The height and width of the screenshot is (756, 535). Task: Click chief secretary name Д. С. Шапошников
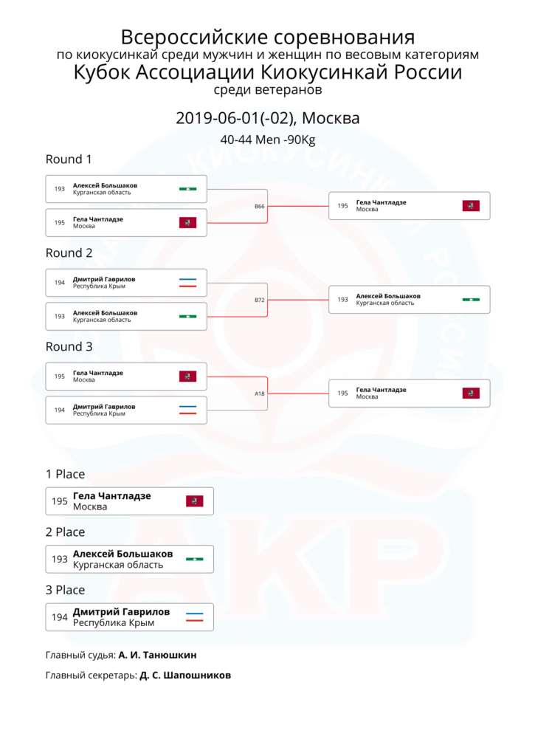tap(185, 676)
